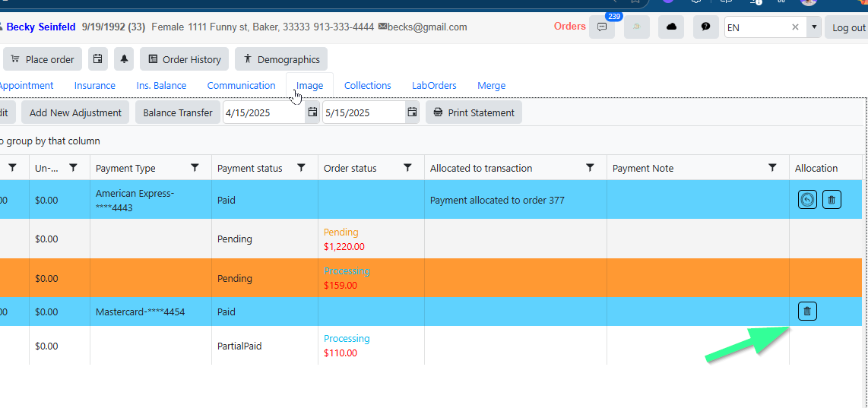Select Mastercard-****4454 cell
The image size is (868, 408).
tap(150, 312)
